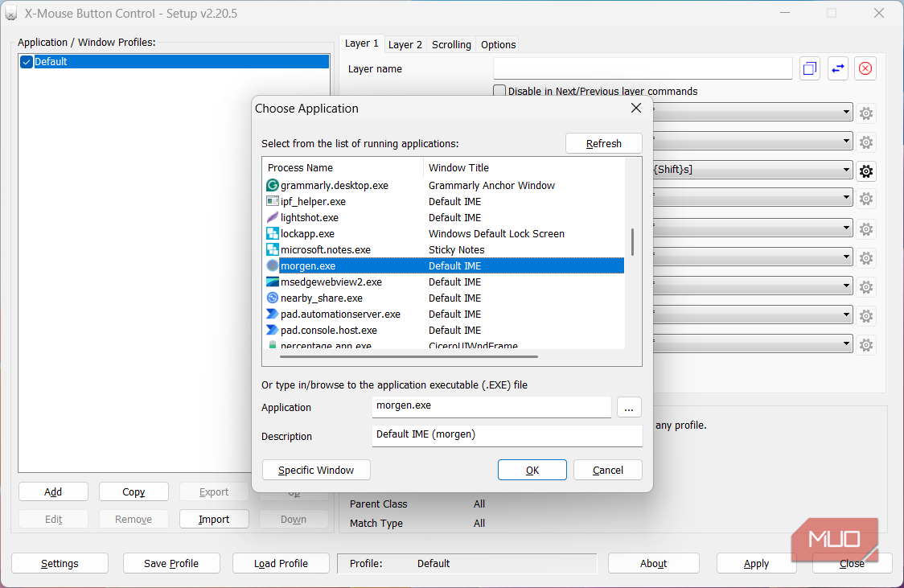The width and height of the screenshot is (904, 588).
Task: Click the Application text field with morgen.exe
Action: point(491,406)
